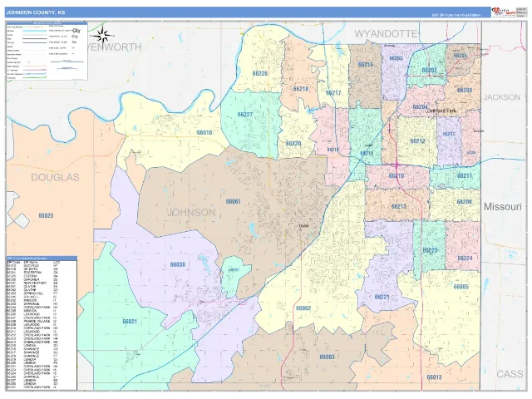
Task: Click the Missouri state label
Action: [x=502, y=206]
